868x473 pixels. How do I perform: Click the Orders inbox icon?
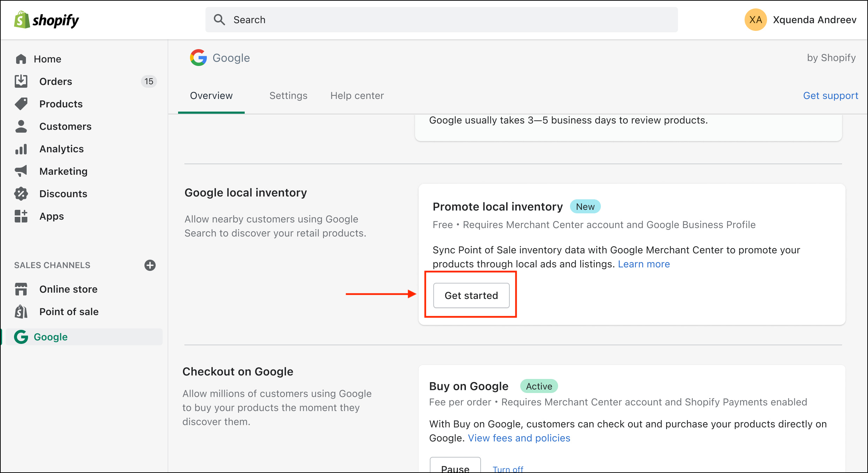tap(21, 81)
